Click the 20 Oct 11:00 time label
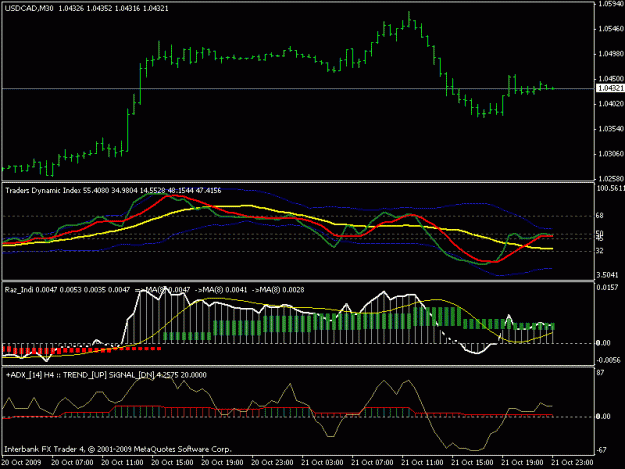Image resolution: width=625 pixels, height=469 pixels. point(122,462)
